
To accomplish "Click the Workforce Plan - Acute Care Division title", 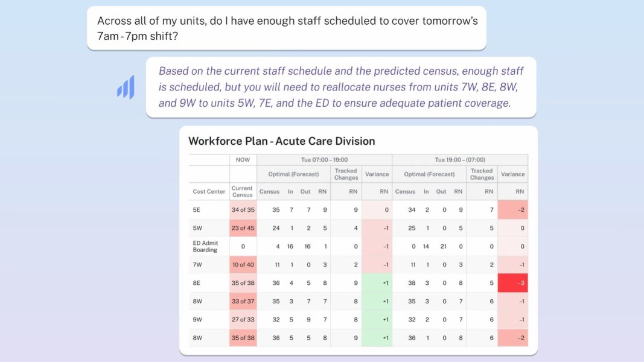I will click(282, 141).
